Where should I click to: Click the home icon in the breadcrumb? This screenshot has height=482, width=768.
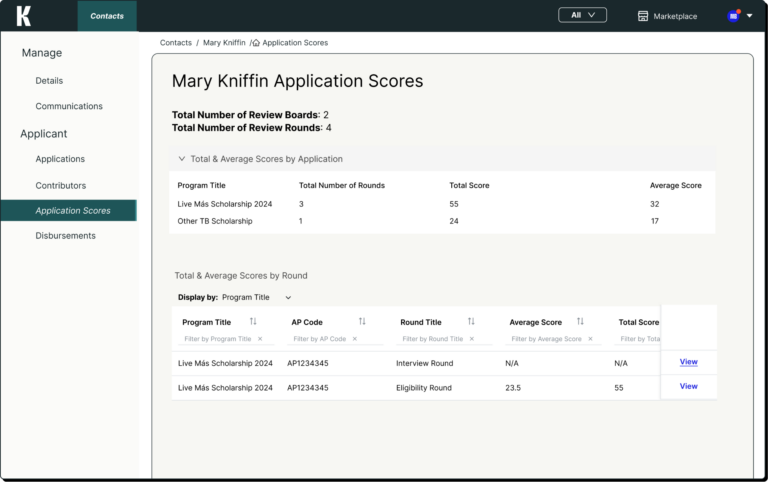point(256,43)
